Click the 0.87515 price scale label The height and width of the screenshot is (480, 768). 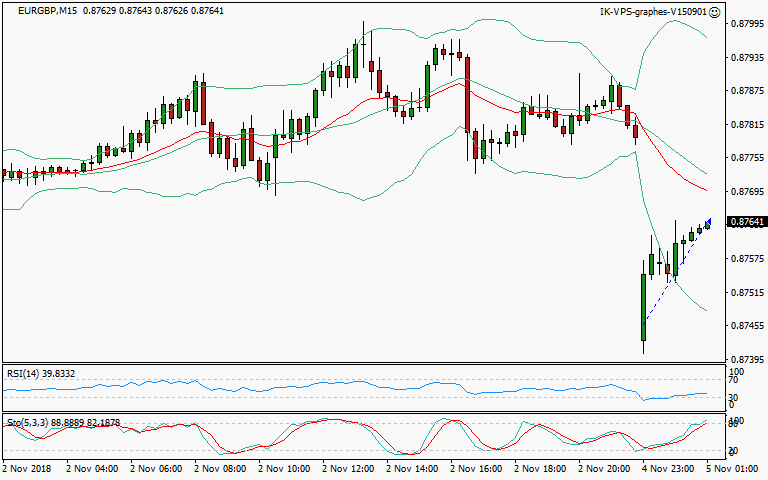coord(746,292)
